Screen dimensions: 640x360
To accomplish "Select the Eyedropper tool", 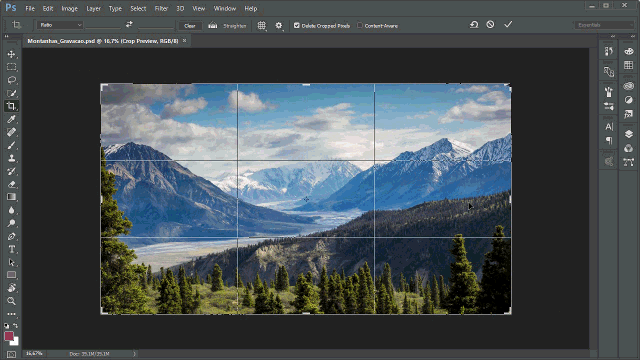I will pos(11,119).
